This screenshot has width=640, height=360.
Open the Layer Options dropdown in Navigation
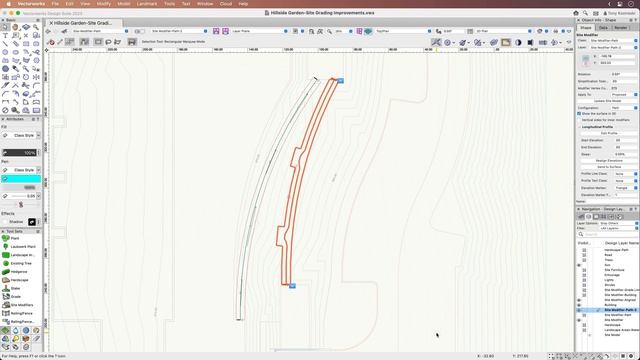click(618, 223)
